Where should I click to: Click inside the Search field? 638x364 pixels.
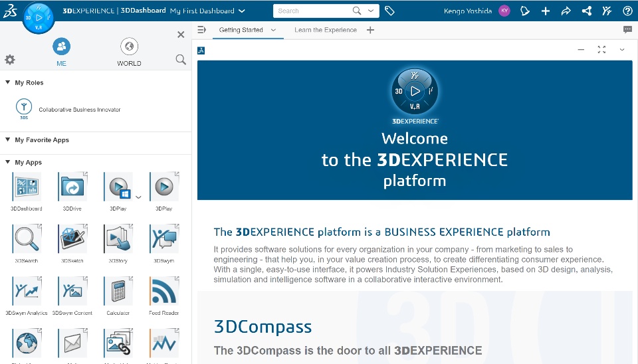tap(312, 11)
